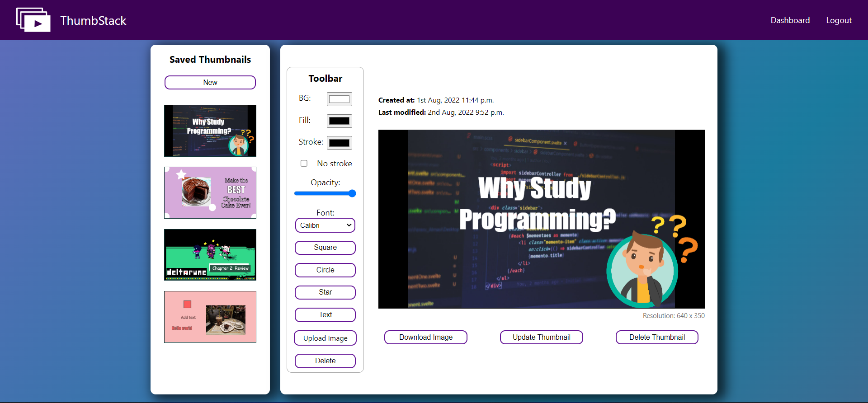Expand the Calibri font dropdown
Screen dimensions: 868x403
tap(325, 225)
